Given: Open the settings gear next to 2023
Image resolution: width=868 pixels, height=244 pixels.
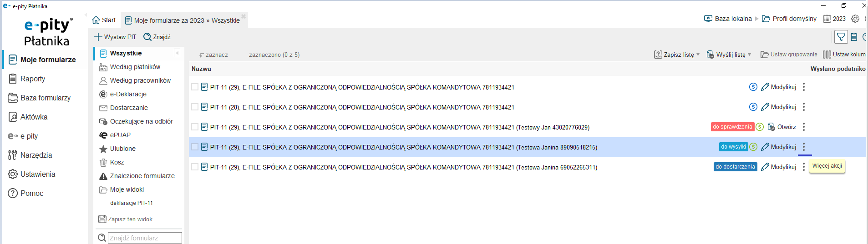Looking at the screenshot, I should pos(855,19).
